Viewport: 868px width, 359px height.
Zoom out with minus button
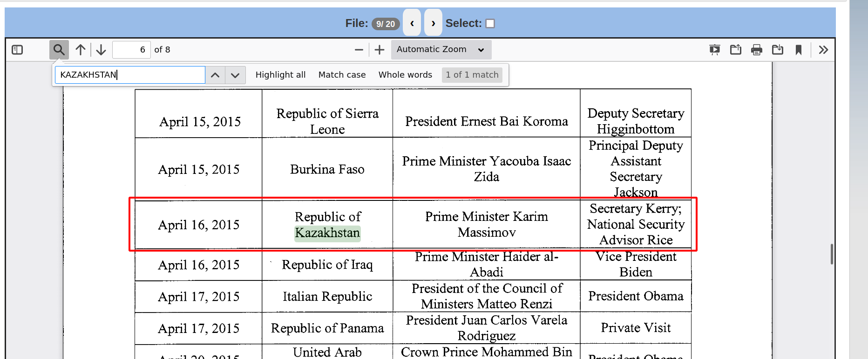pos(359,50)
